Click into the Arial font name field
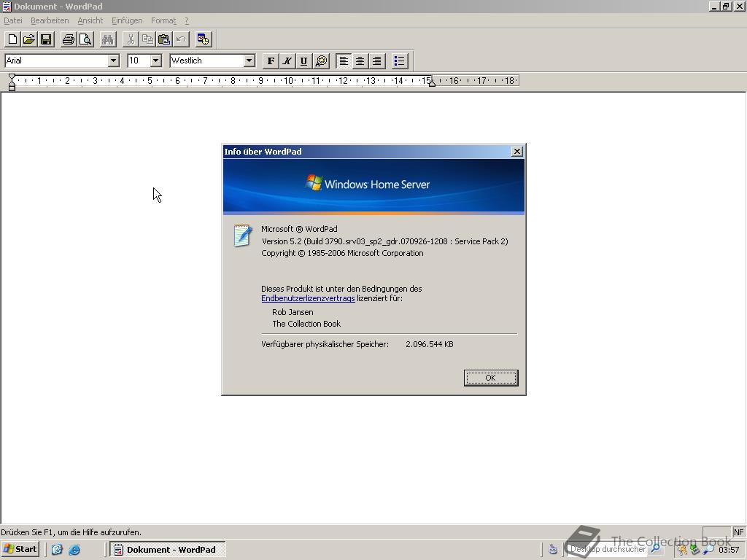The height and width of the screenshot is (560, 747). [x=56, y=61]
